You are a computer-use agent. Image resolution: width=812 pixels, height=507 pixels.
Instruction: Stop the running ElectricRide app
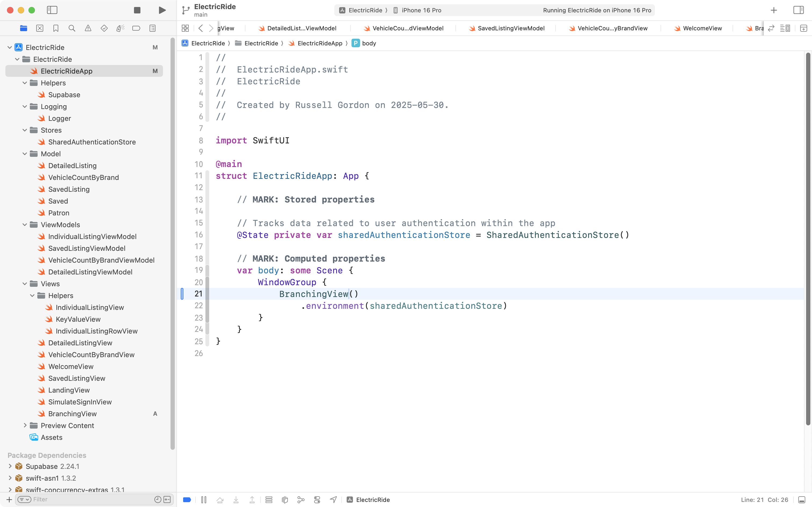click(x=137, y=10)
